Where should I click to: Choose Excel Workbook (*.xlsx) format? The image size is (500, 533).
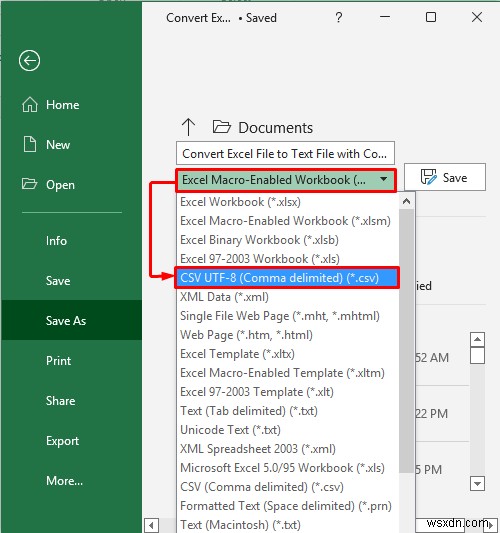(x=288, y=202)
